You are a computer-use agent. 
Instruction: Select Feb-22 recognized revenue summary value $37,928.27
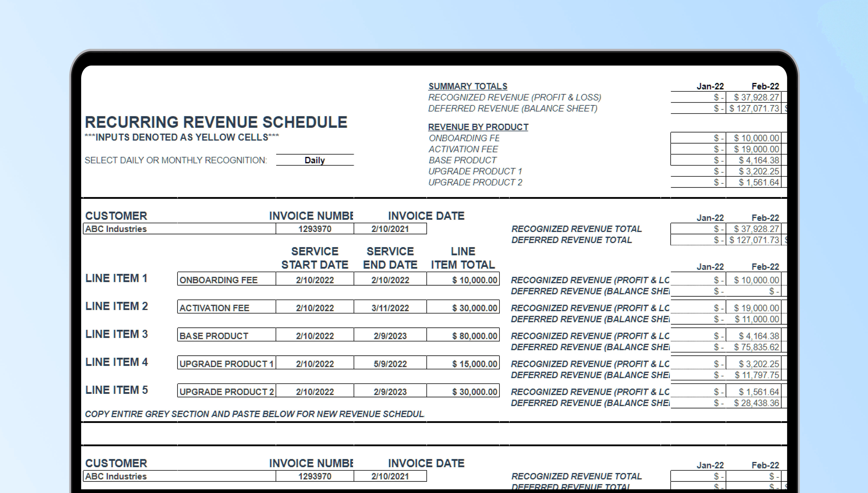coord(754,97)
